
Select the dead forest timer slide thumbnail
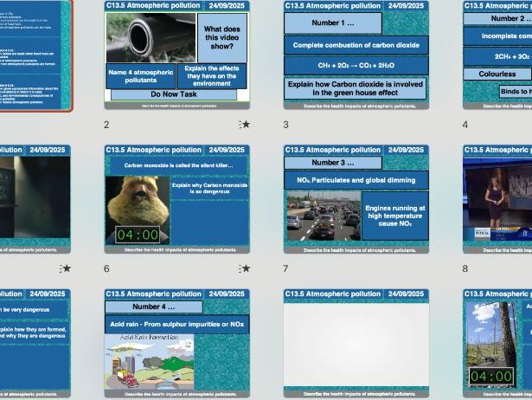(x=497, y=344)
